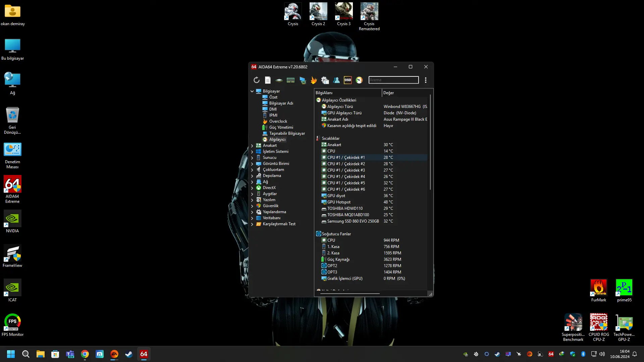
Task: Open the OSD panel toolbar icon
Action: (348, 80)
